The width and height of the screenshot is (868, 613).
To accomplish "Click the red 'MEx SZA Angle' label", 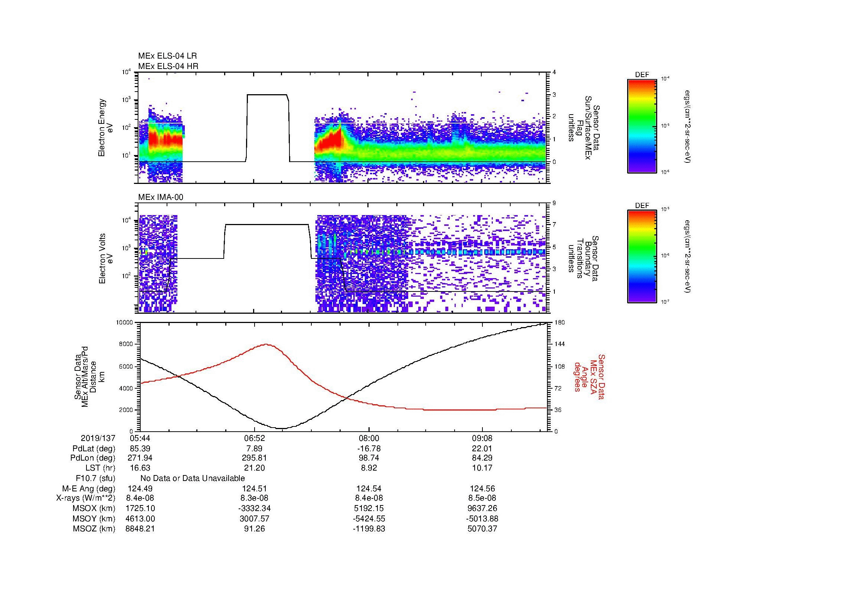I will click(x=585, y=376).
